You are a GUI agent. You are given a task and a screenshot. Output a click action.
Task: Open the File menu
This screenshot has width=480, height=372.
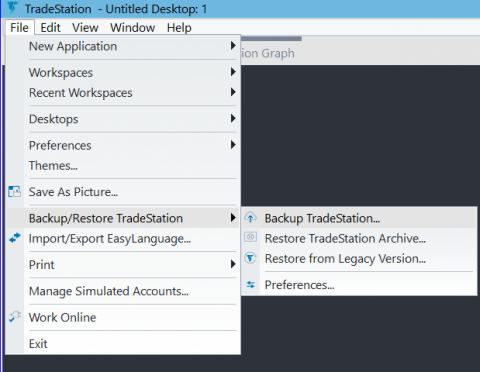coord(19,27)
